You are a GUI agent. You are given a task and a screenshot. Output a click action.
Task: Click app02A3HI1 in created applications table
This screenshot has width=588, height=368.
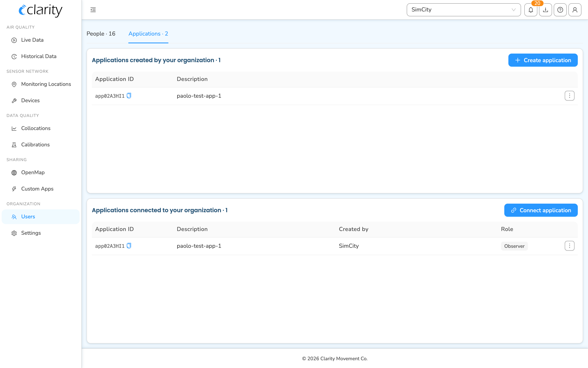click(110, 96)
